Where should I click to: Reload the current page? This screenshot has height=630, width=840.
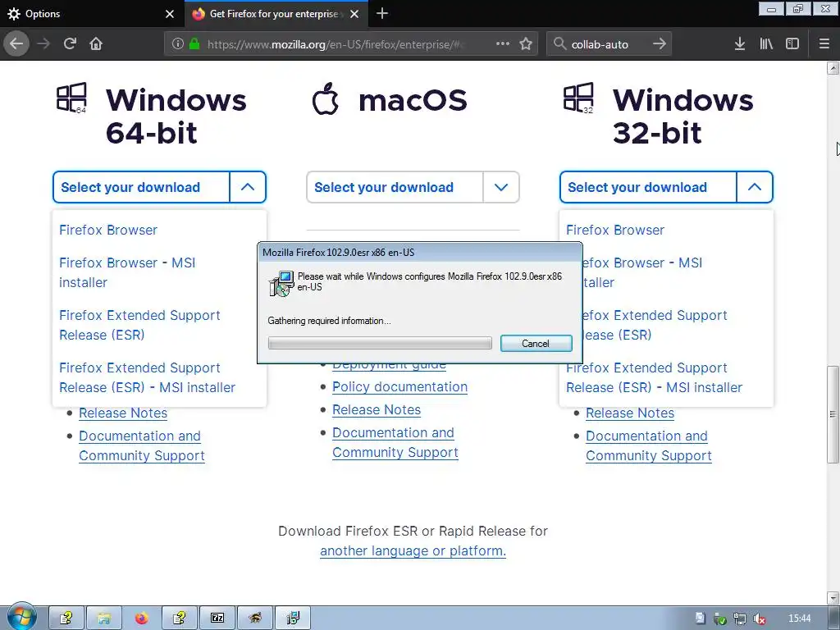70,43
